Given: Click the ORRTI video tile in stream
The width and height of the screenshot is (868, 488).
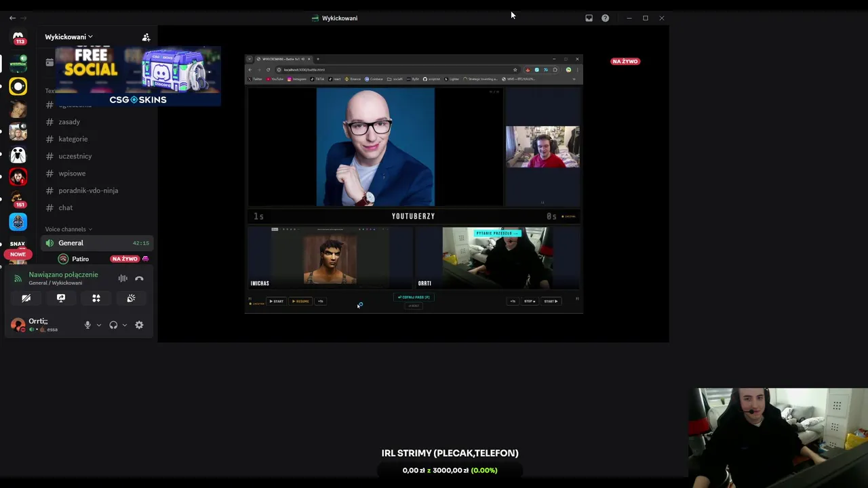Looking at the screenshot, I should click(497, 258).
